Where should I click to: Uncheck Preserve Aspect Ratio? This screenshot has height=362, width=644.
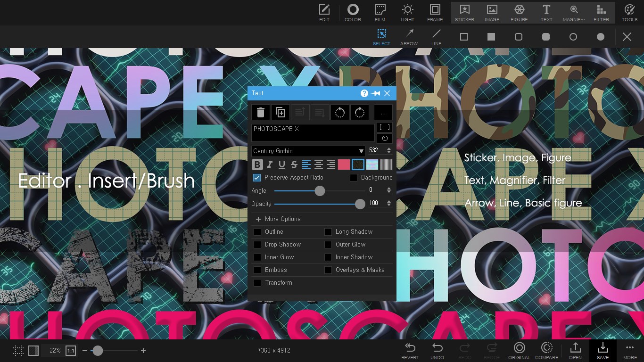click(x=256, y=177)
